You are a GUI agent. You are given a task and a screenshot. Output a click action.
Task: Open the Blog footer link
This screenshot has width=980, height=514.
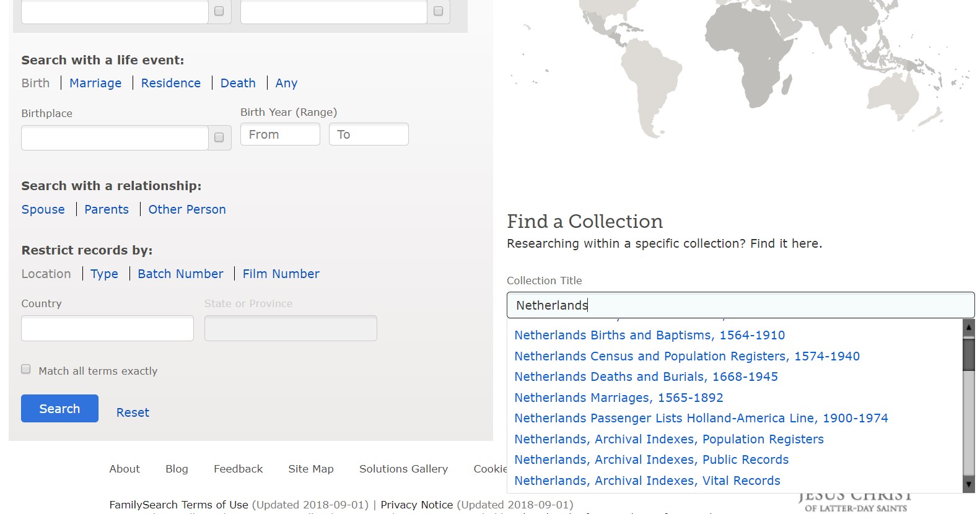(x=177, y=469)
